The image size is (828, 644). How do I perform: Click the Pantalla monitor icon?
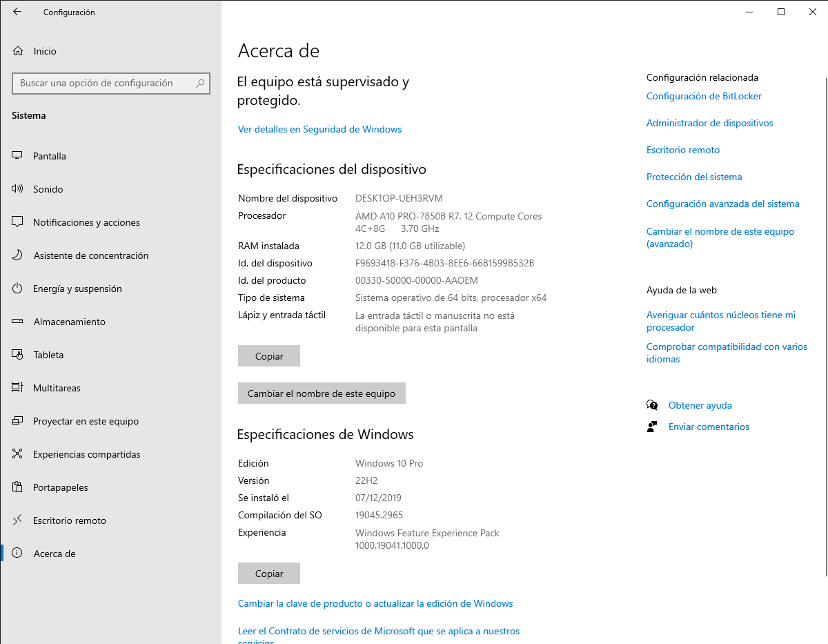pyautogui.click(x=18, y=156)
